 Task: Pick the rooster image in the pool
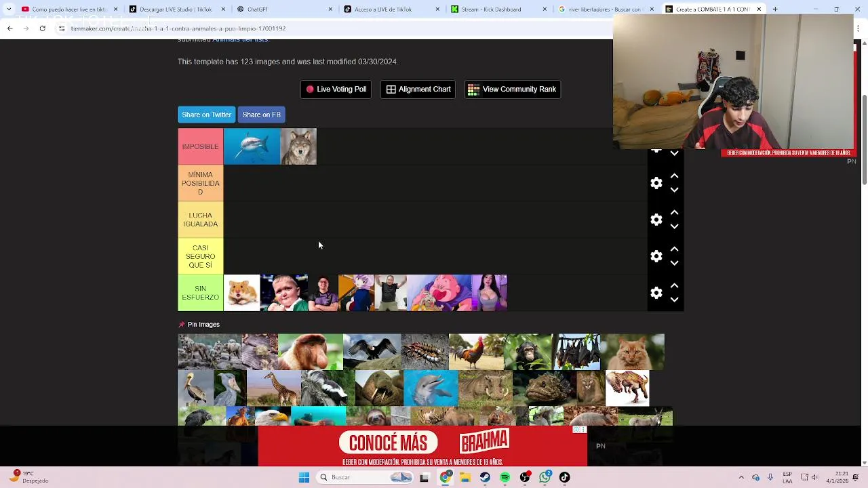pos(475,352)
